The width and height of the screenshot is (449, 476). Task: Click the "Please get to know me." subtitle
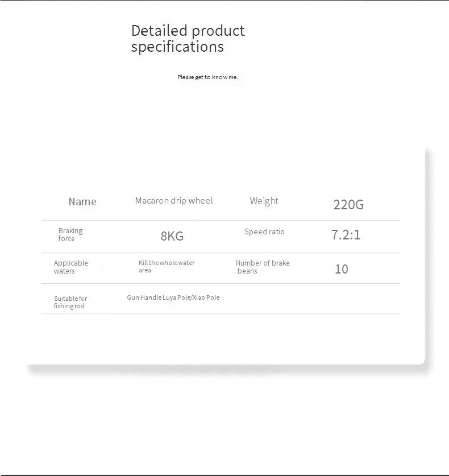[x=207, y=77]
